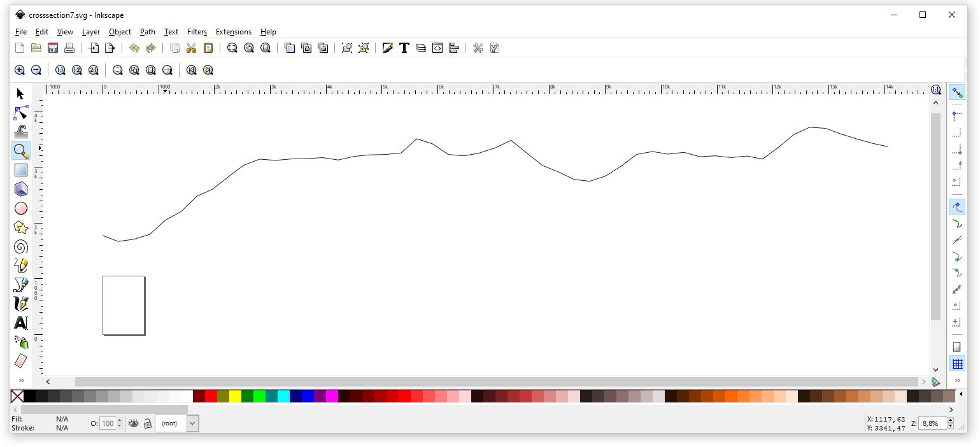Pick the yellow palette swatch

pos(235,397)
